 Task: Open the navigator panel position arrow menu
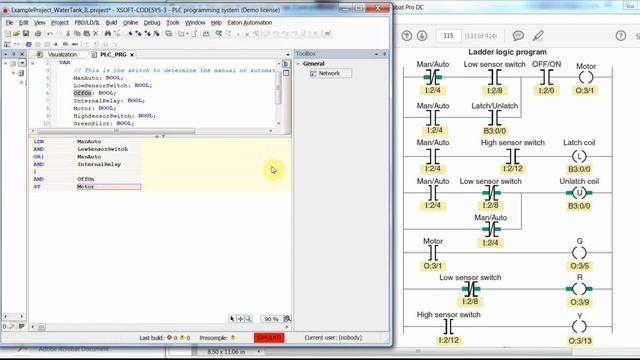tap(6, 54)
